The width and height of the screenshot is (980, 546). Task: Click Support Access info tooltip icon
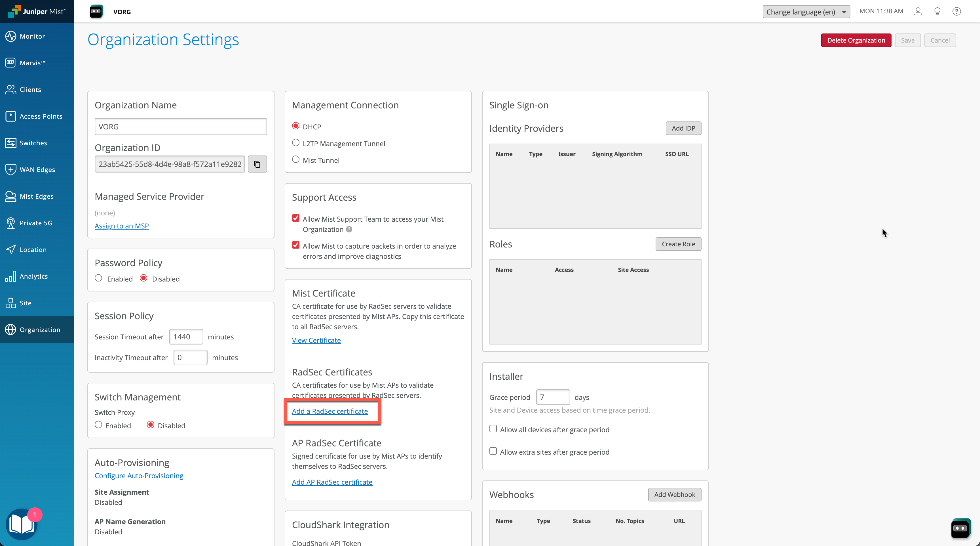[x=349, y=229]
